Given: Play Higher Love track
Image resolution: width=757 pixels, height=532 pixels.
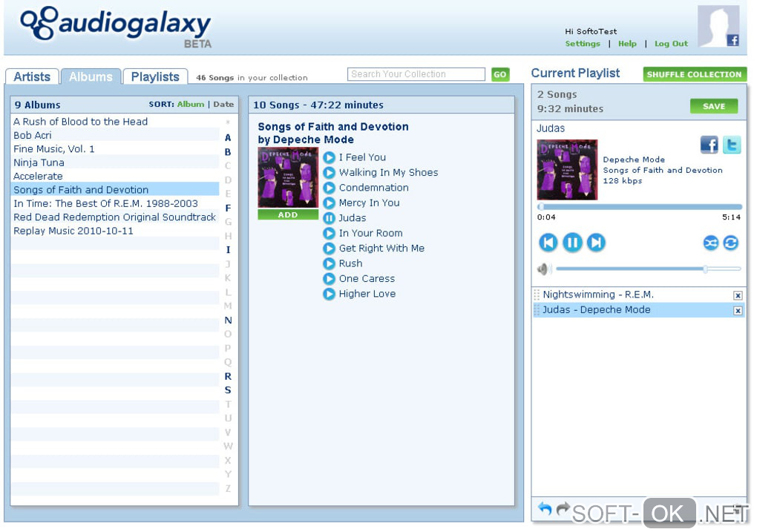Looking at the screenshot, I should tap(329, 294).
